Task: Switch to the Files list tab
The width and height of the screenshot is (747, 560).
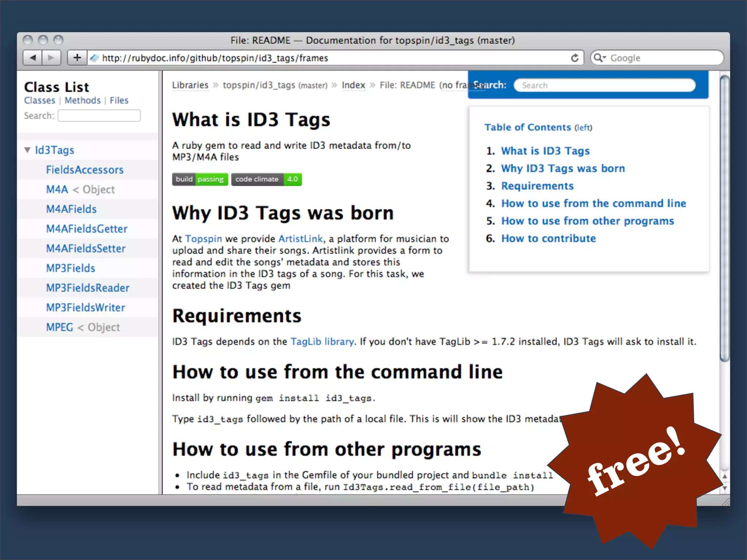Action: point(119,100)
